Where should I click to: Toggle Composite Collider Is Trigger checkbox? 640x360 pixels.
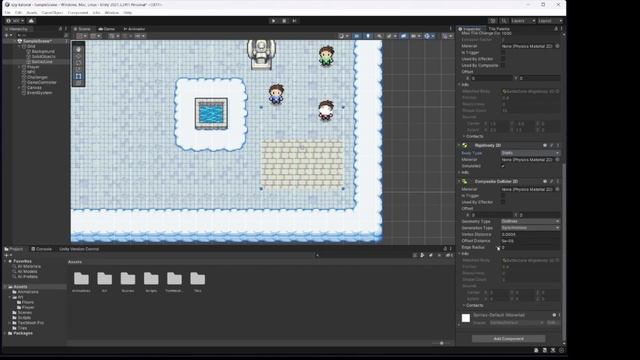click(503, 196)
